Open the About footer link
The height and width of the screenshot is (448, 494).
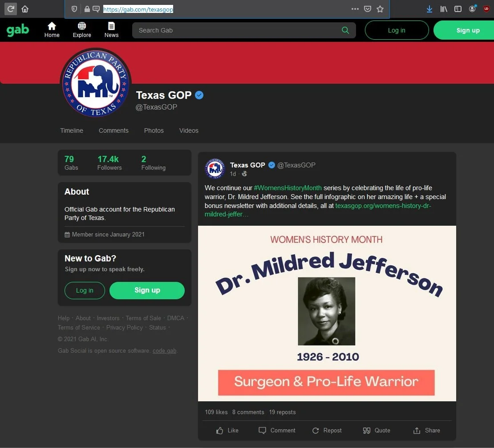pyautogui.click(x=83, y=318)
